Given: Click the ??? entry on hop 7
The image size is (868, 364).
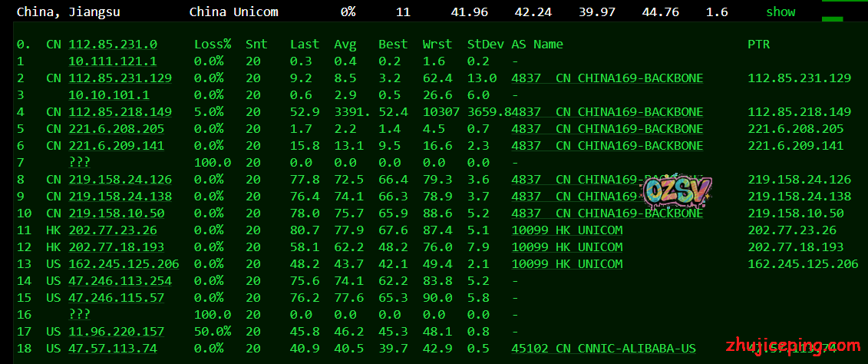Looking at the screenshot, I should pos(79,162).
